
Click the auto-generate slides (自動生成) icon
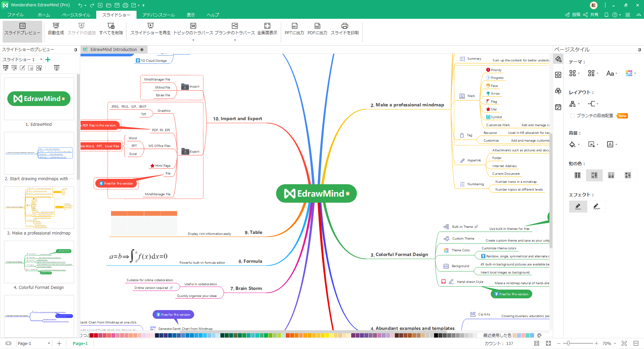click(x=56, y=26)
